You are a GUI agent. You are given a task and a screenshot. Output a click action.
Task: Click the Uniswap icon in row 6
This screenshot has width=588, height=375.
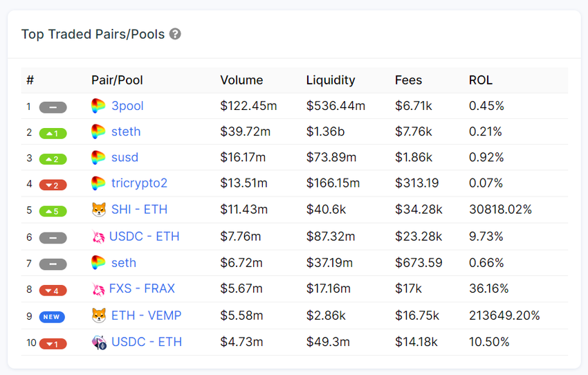98,237
